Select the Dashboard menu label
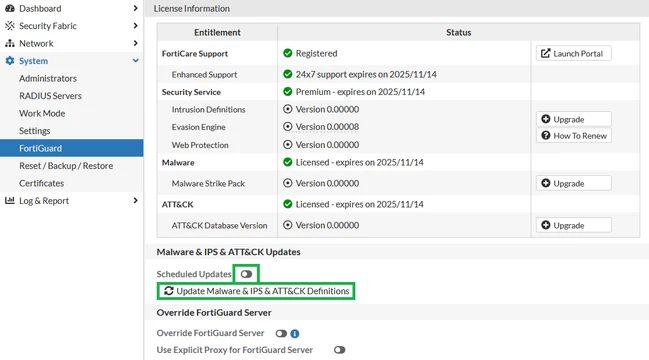The height and width of the screenshot is (360, 649). 40,8
